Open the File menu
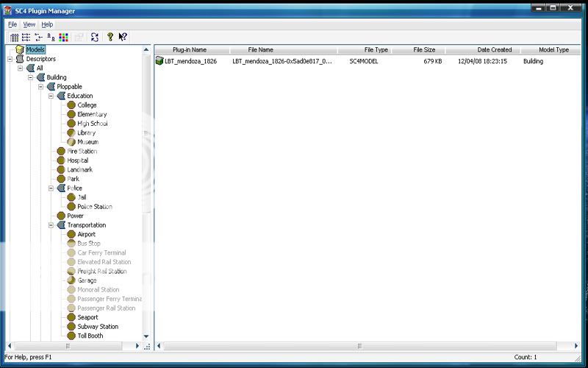 tap(12, 24)
